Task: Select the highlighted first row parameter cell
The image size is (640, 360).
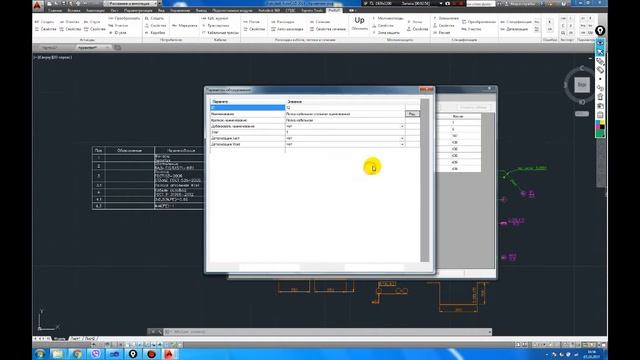Action: click(x=247, y=108)
